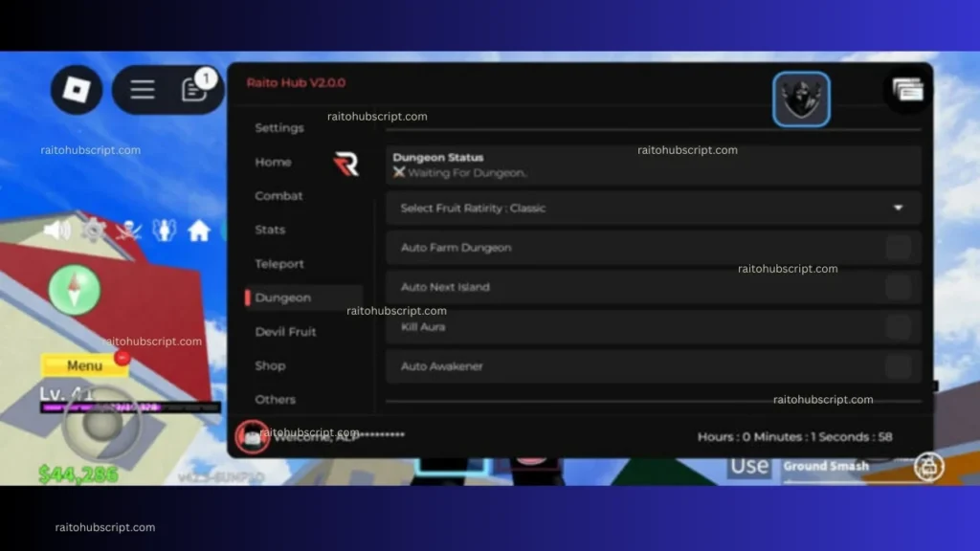Open the hamburger menu icon
This screenshot has width=980, height=551.
click(x=143, y=89)
